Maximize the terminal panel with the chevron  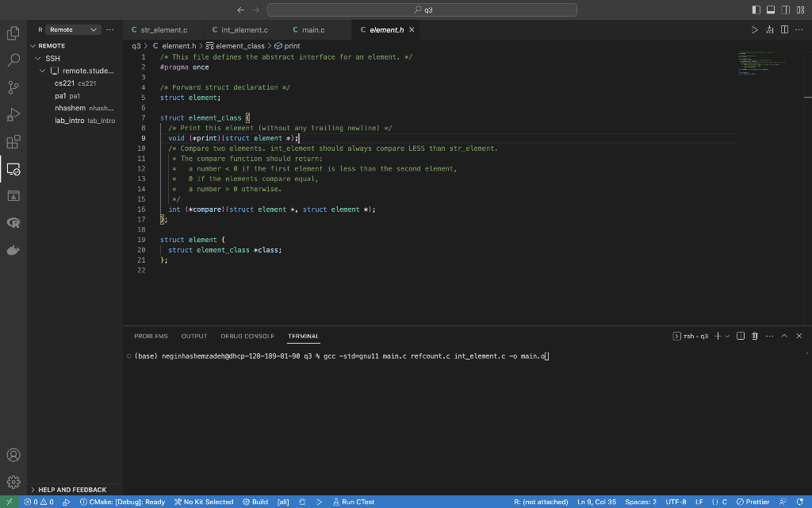point(784,336)
